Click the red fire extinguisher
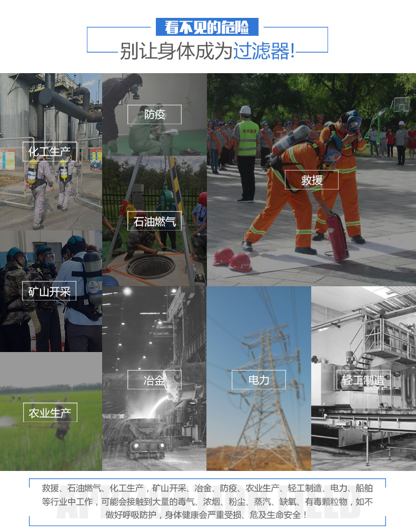The width and height of the screenshot is (416, 532). [x=337, y=236]
